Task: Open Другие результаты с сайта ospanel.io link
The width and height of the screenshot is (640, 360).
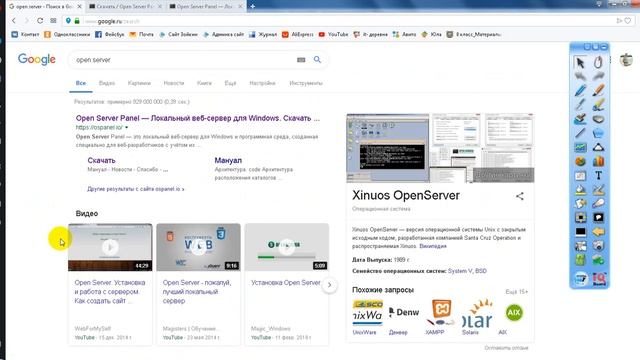Action: 136,189
